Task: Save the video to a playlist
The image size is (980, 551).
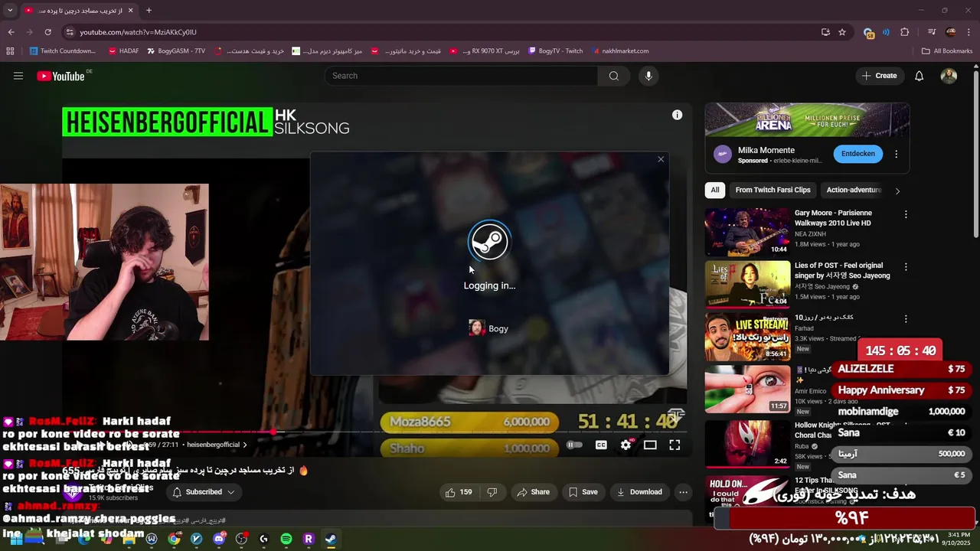Action: [583, 492]
